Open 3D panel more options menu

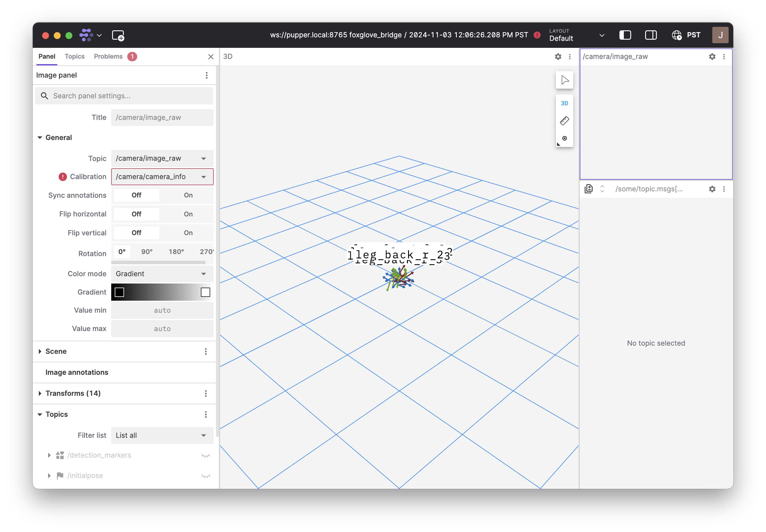pos(570,57)
